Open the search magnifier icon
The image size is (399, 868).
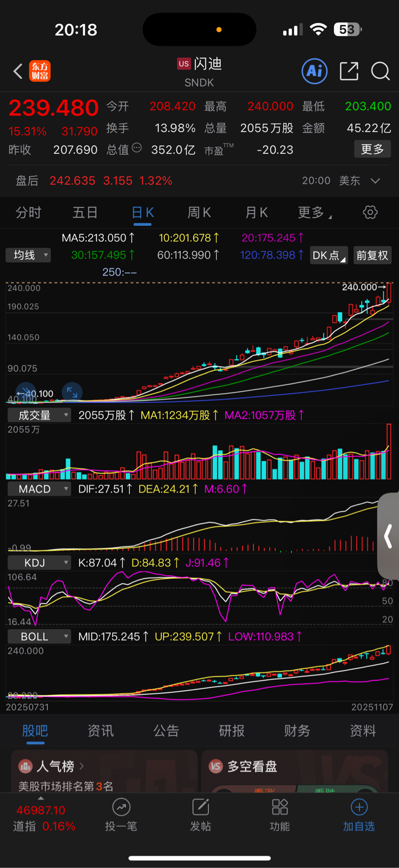coord(380,71)
